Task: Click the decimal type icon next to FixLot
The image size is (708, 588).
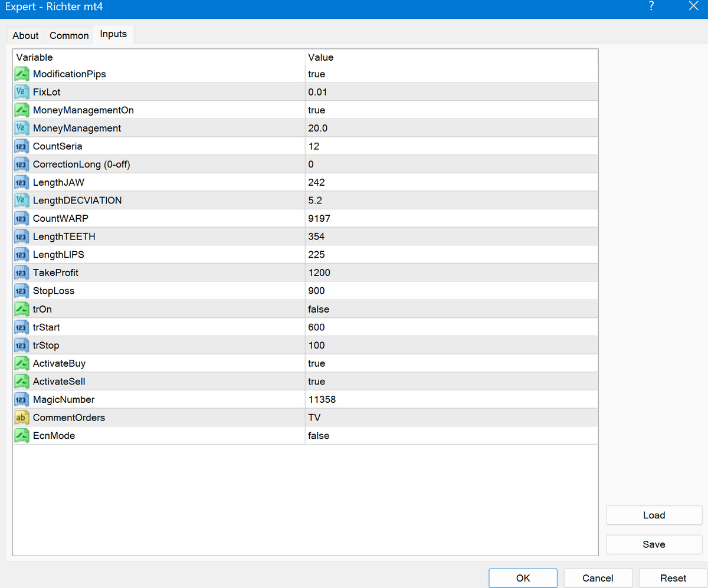Action: [22, 92]
